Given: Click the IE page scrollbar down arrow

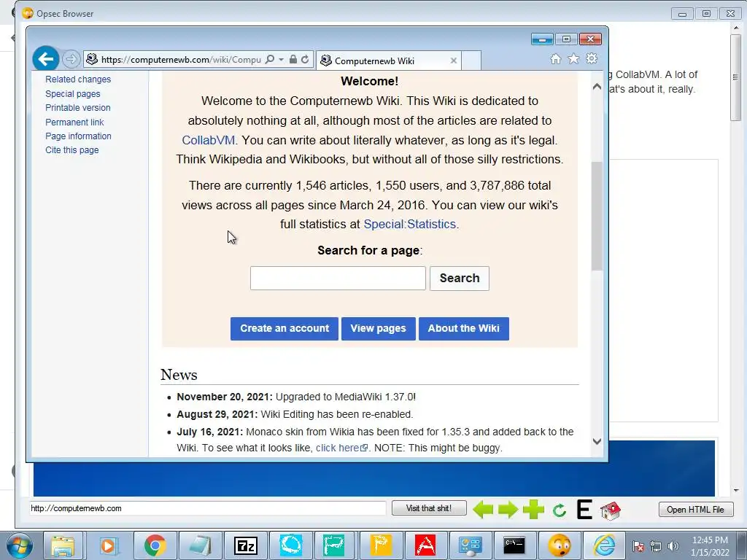Looking at the screenshot, I should coord(597,441).
